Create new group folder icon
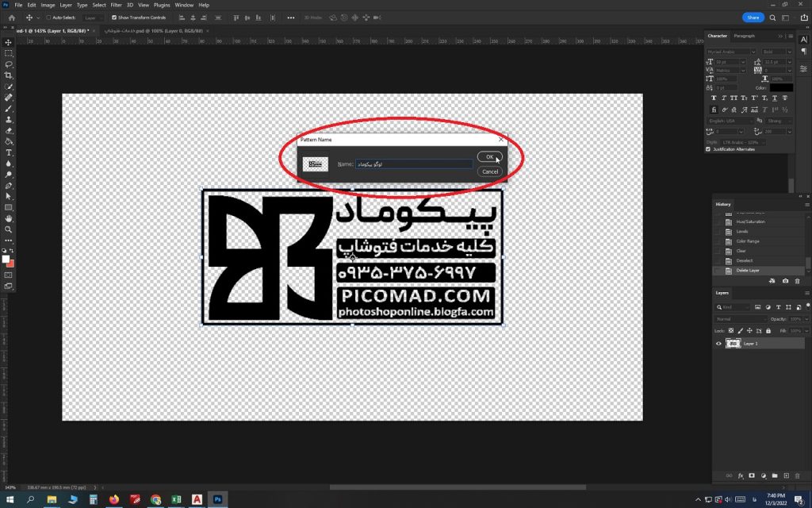The height and width of the screenshot is (508, 812). 775,476
